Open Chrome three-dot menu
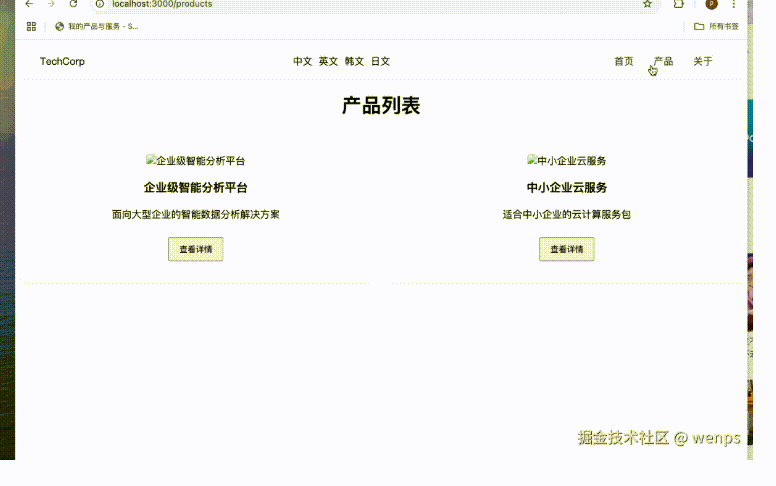This screenshot has height=486, width=776. pos(733,4)
